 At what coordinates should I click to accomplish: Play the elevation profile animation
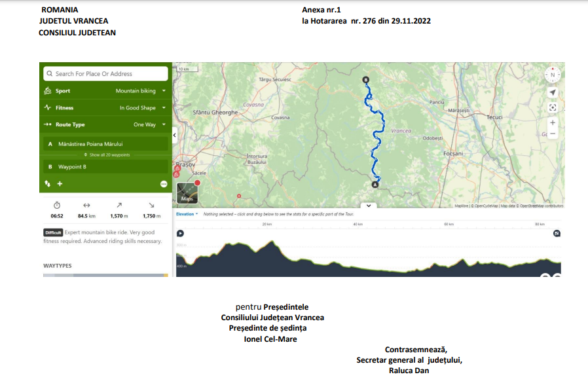pos(180,233)
